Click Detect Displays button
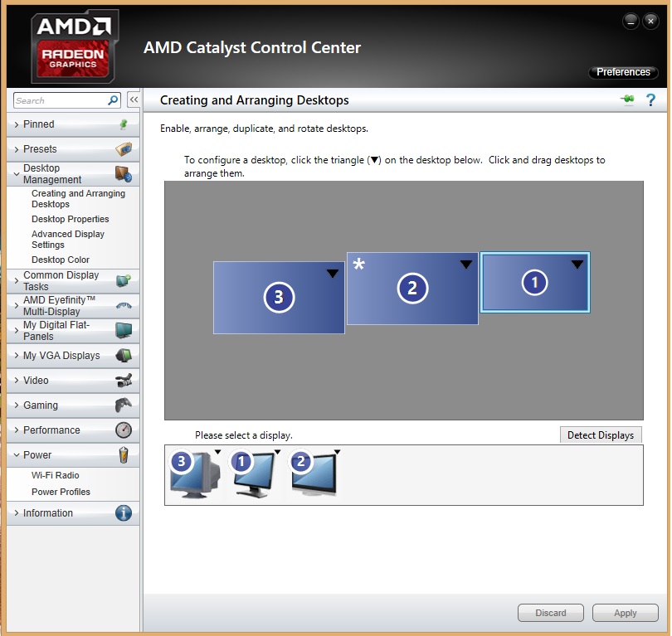Image resolution: width=672 pixels, height=636 pixels. [x=601, y=435]
